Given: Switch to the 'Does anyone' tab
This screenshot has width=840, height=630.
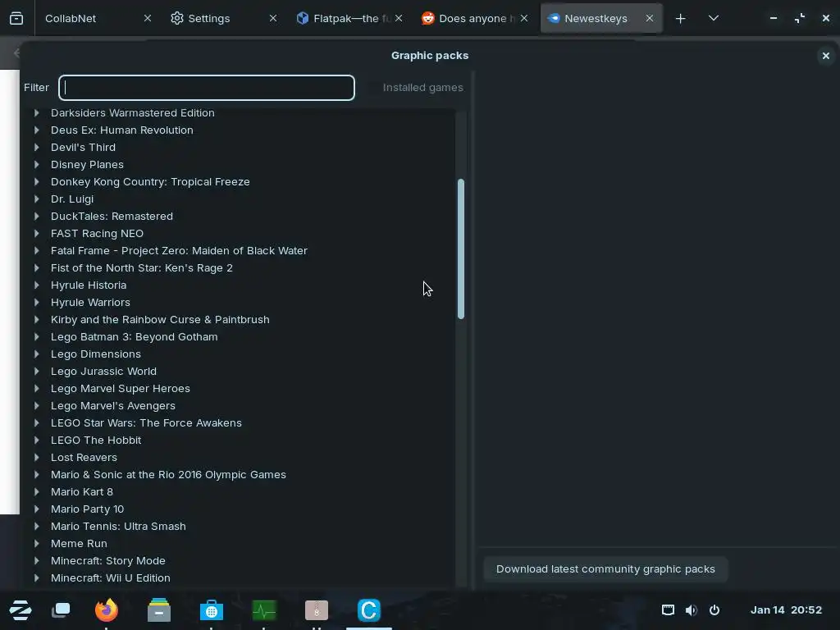Looking at the screenshot, I should pos(468,18).
